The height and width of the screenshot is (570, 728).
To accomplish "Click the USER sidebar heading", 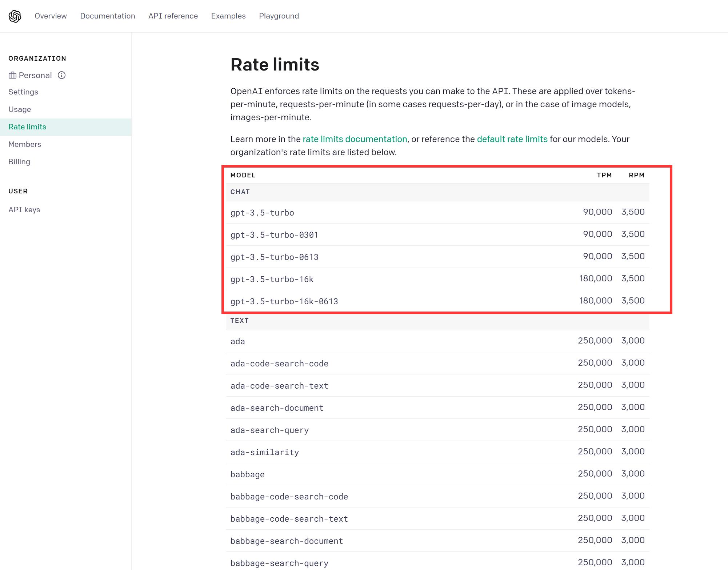I will pos(18,191).
